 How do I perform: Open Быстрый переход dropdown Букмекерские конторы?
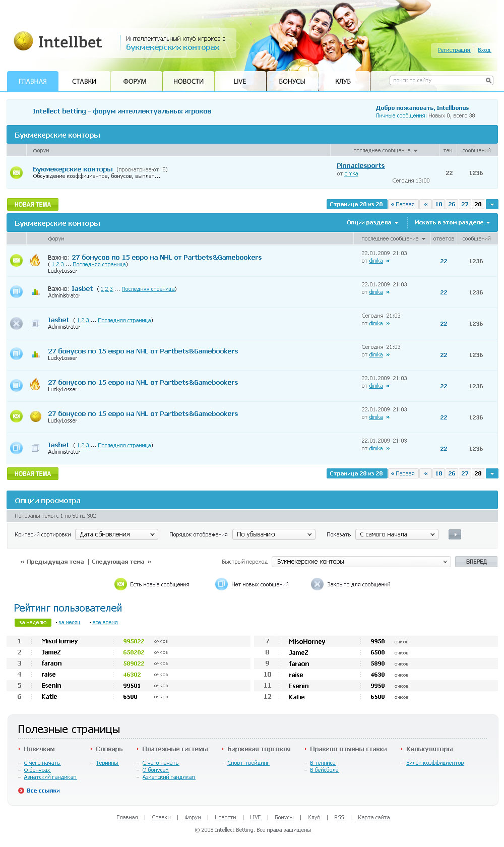(x=361, y=562)
